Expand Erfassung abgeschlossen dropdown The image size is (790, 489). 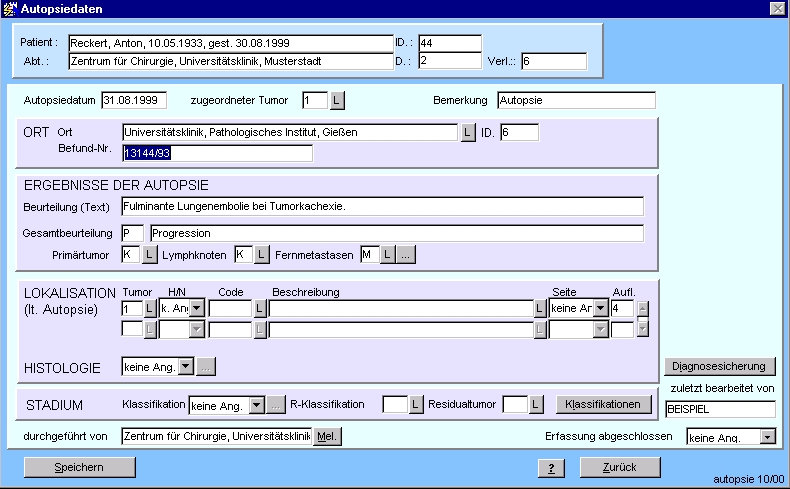(x=767, y=436)
